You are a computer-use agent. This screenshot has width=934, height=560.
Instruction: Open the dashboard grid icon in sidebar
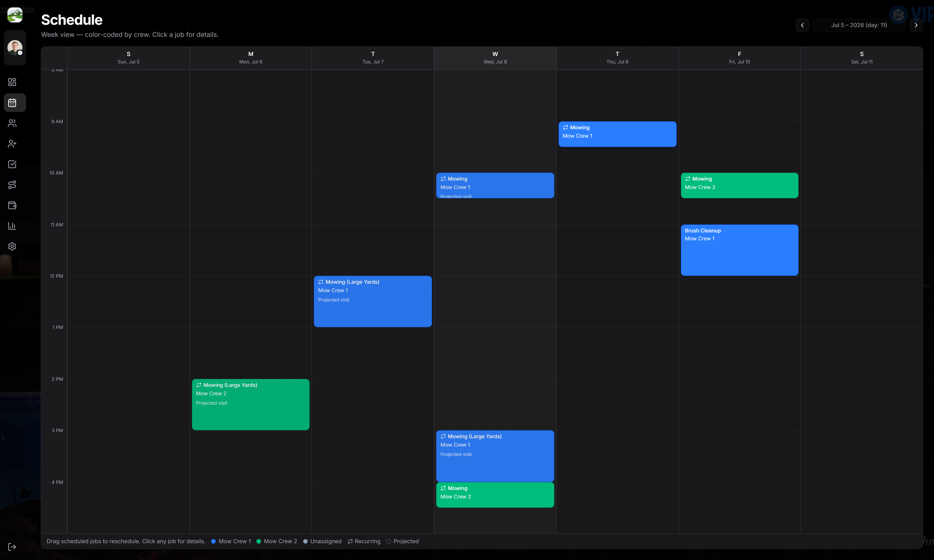point(12,82)
